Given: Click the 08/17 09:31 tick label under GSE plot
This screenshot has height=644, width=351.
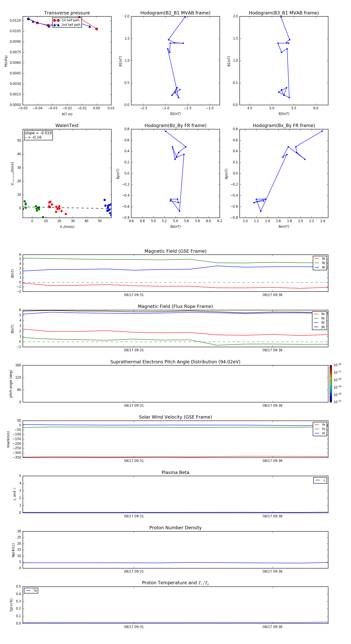Looking at the screenshot, I should [x=134, y=295].
